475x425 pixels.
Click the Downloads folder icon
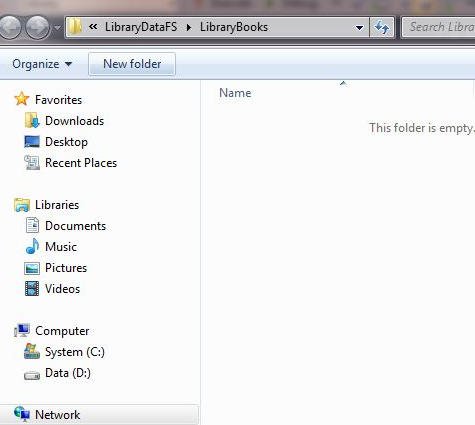[32, 120]
